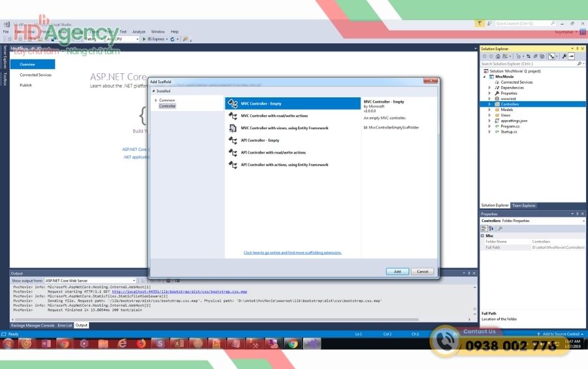Viewport: 588px width, 369px height.
Task: Open the Analyze menu
Action: point(139,31)
